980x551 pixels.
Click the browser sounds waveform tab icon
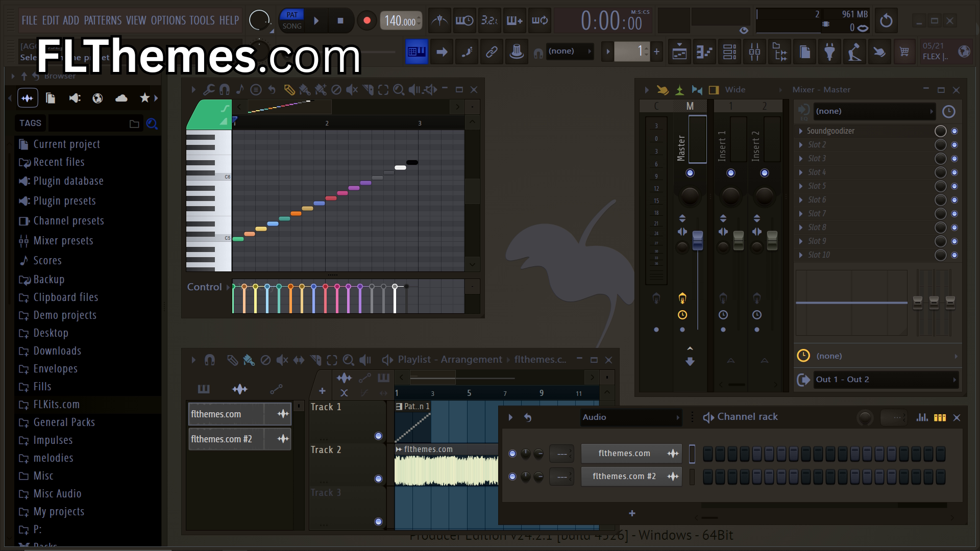click(x=28, y=98)
